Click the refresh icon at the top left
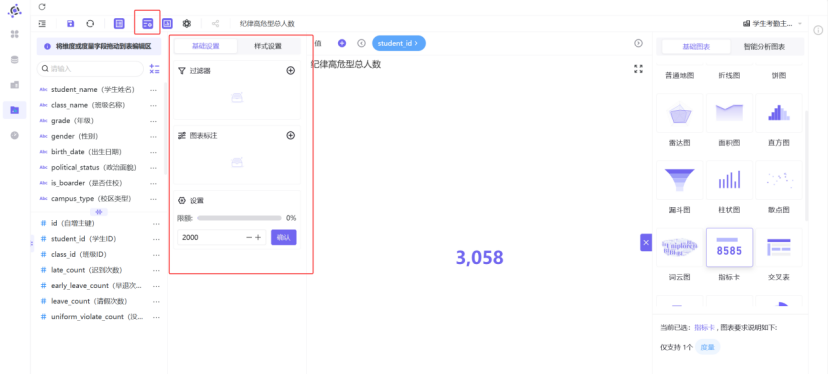This screenshot has width=829, height=375. click(42, 7)
